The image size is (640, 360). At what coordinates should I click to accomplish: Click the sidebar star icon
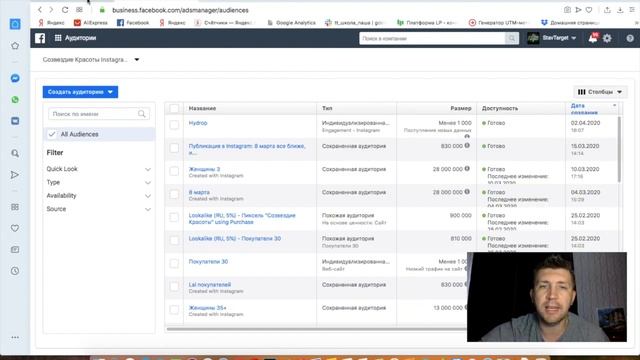coord(15,46)
